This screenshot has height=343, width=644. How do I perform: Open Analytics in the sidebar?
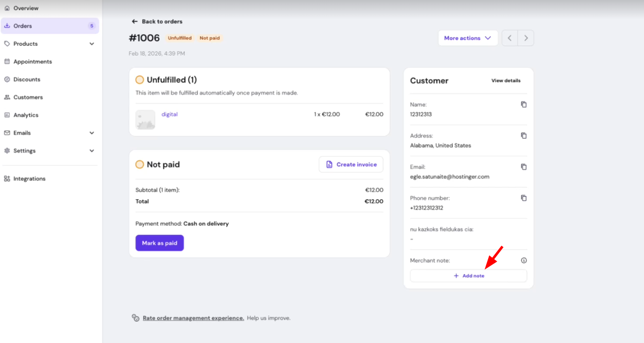[26, 115]
